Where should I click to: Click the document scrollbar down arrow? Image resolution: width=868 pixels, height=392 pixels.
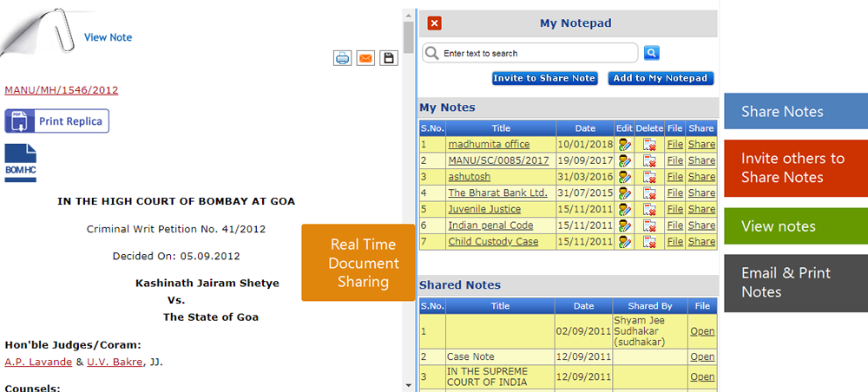pos(409,385)
